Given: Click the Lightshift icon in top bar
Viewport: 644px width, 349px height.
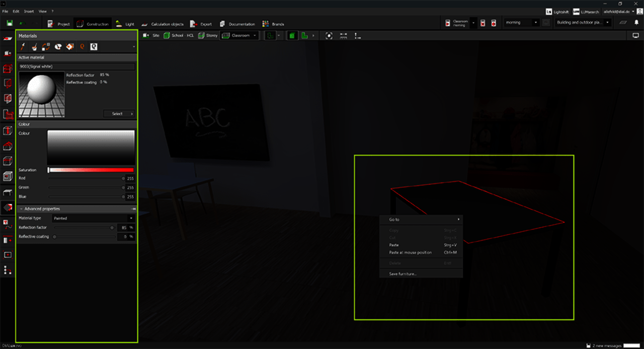Looking at the screenshot, I should 549,11.
